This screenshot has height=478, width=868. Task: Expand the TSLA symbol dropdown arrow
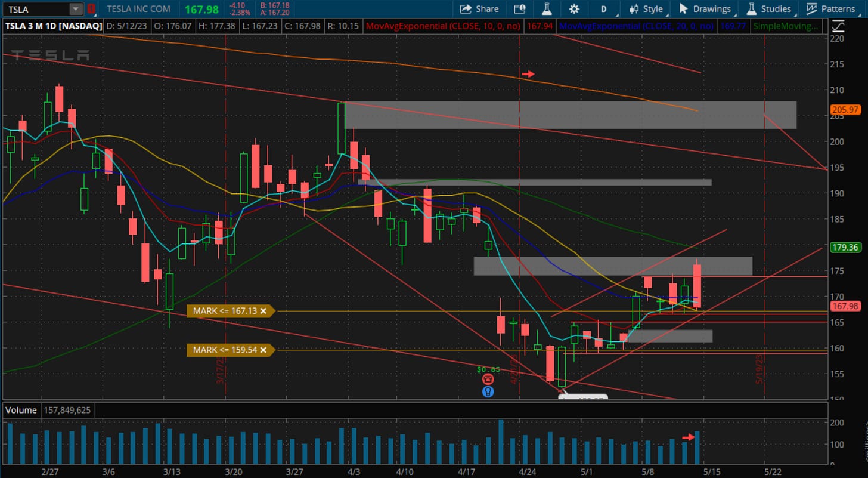coord(76,9)
